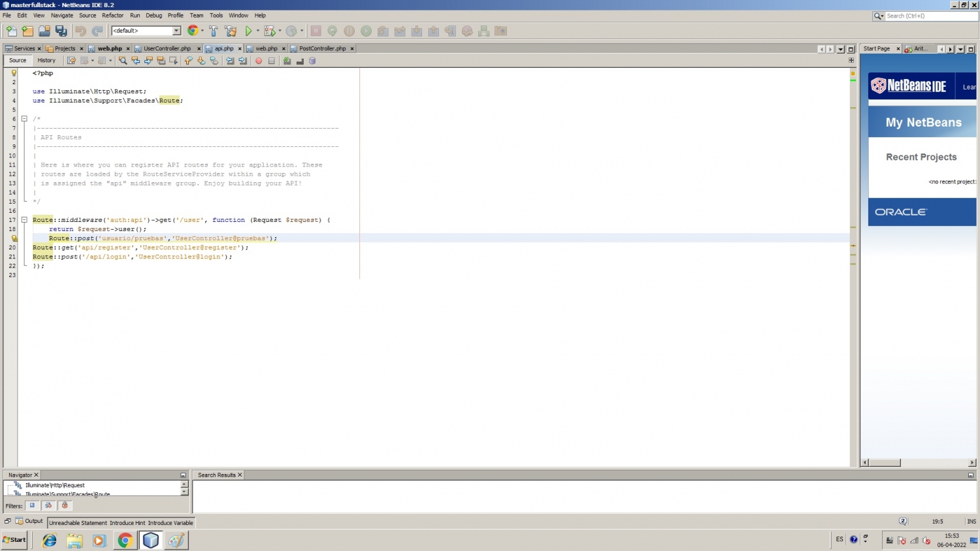Switch to the UserController.php tab
The image size is (980, 551).
pos(167,48)
